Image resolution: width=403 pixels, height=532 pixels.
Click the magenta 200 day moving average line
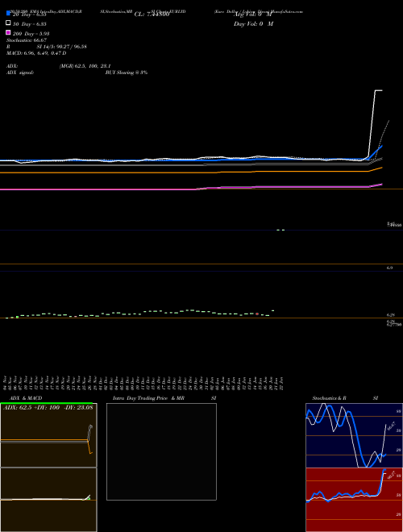(190, 189)
